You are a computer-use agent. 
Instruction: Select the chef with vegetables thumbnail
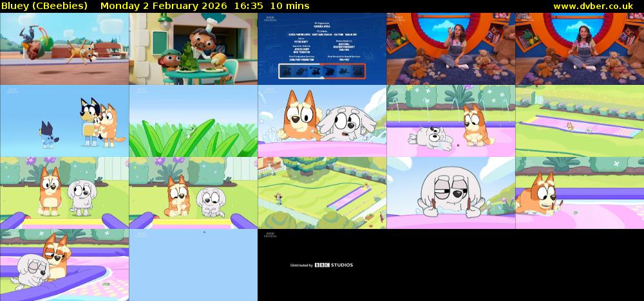pyautogui.click(x=193, y=49)
